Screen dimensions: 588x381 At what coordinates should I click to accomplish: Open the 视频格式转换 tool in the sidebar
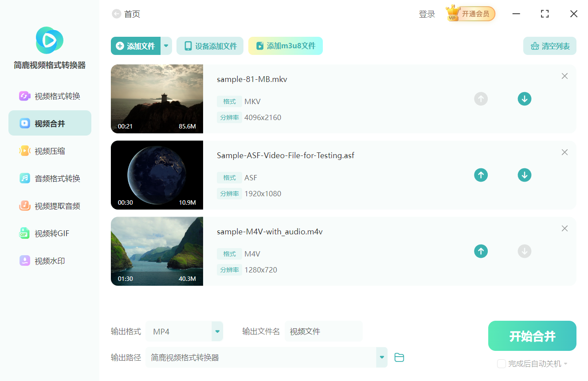[50, 95]
